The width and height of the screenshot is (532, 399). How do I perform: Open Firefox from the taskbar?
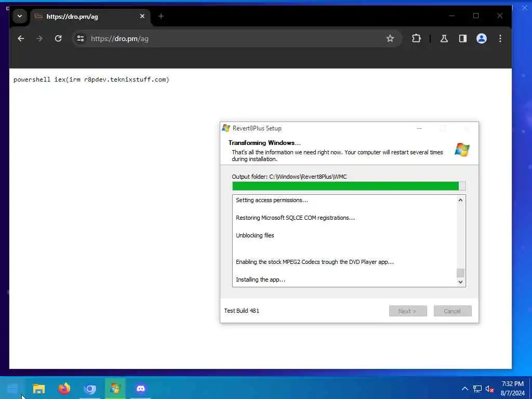point(64,389)
